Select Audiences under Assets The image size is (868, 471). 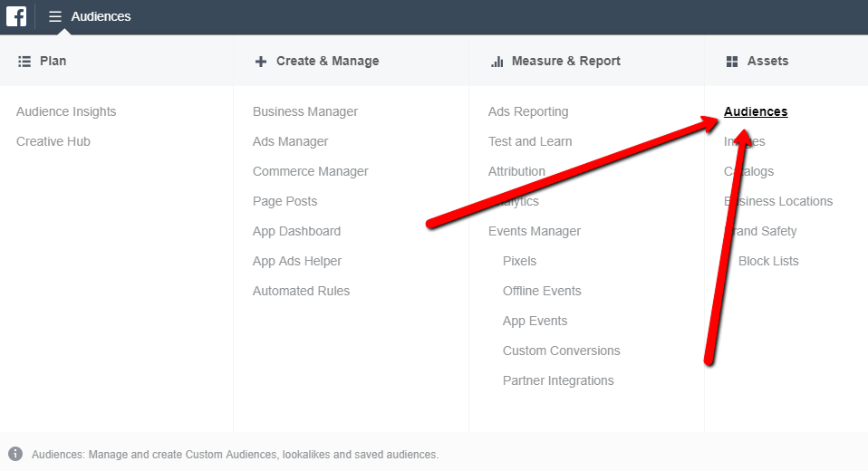756,111
